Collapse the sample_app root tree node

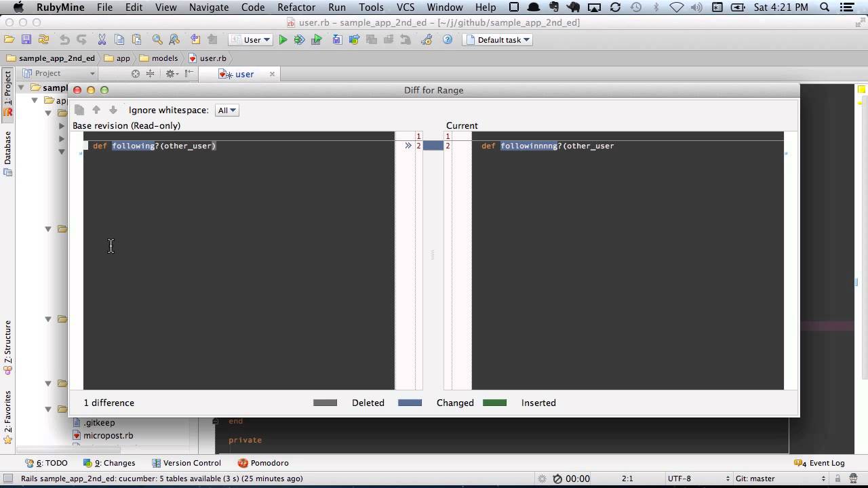[x=21, y=87]
